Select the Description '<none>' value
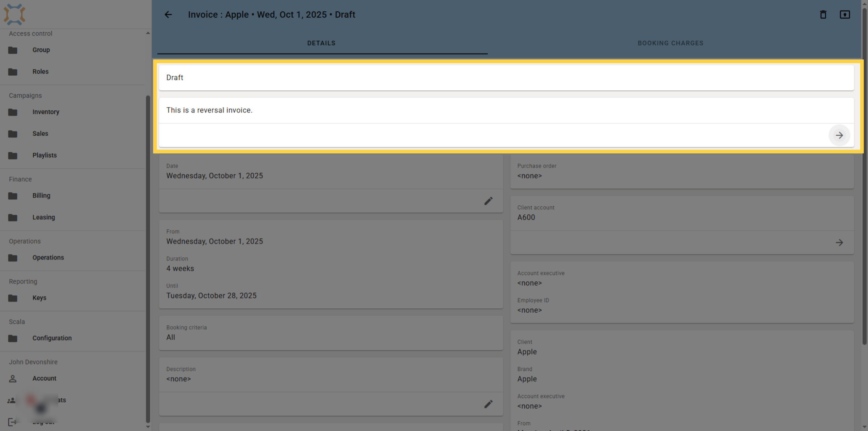The height and width of the screenshot is (431, 868). (x=178, y=379)
